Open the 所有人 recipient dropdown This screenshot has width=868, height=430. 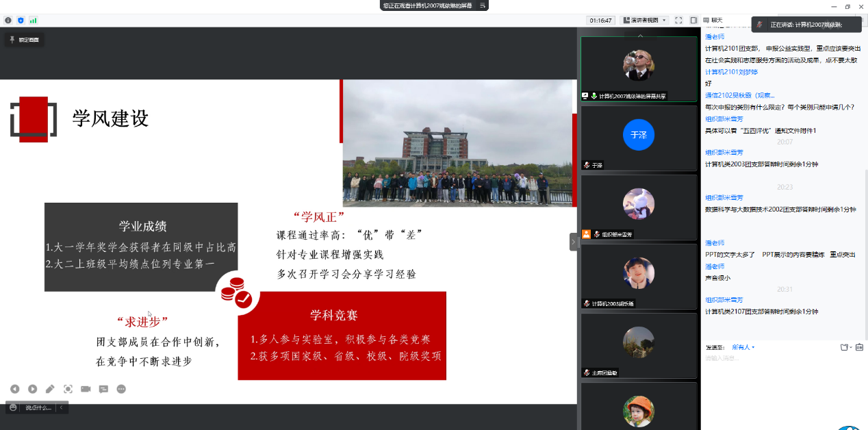tap(743, 347)
